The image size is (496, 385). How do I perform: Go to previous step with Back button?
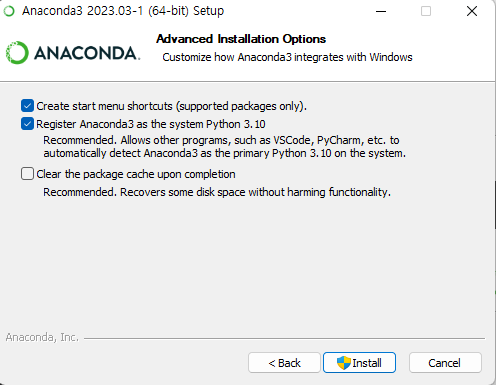click(x=284, y=363)
